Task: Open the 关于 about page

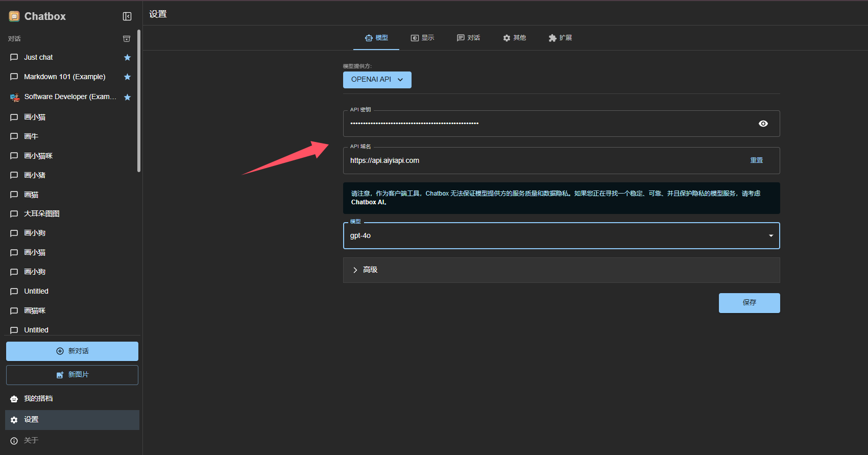Action: tap(72, 441)
